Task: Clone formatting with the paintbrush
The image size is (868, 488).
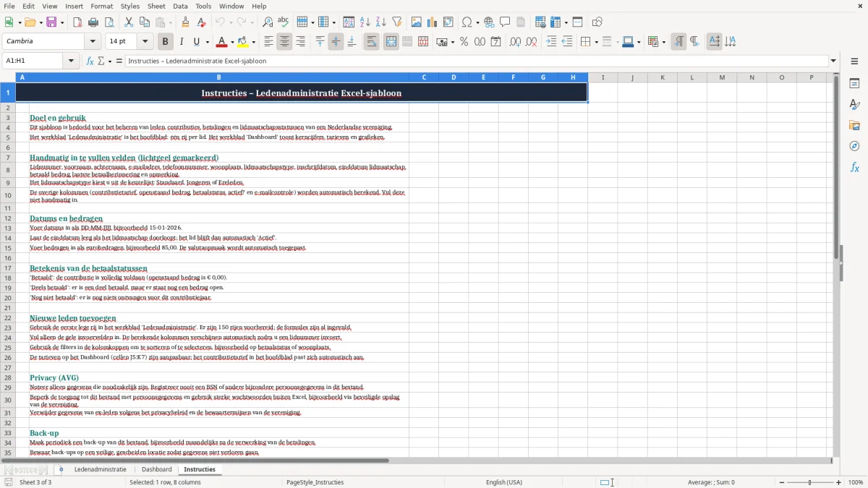Action: click(x=186, y=22)
